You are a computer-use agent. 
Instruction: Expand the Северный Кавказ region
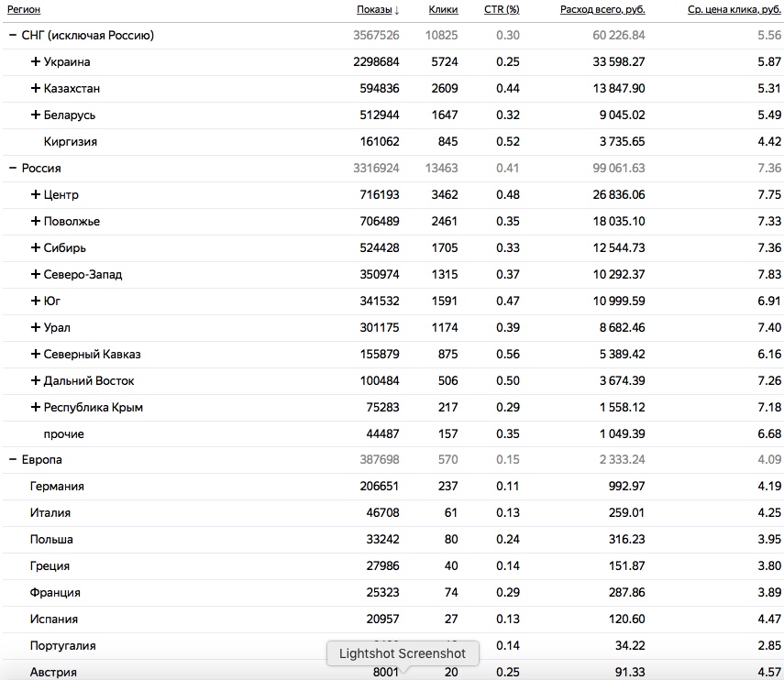coord(36,354)
